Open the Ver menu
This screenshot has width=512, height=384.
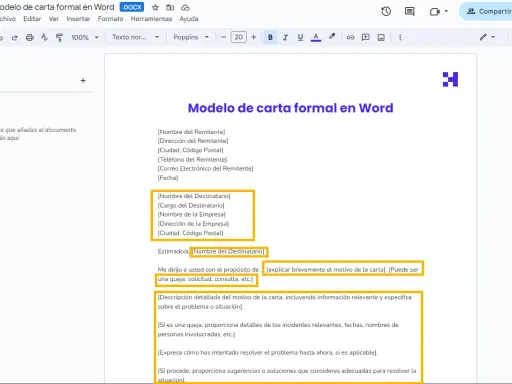tap(54, 19)
